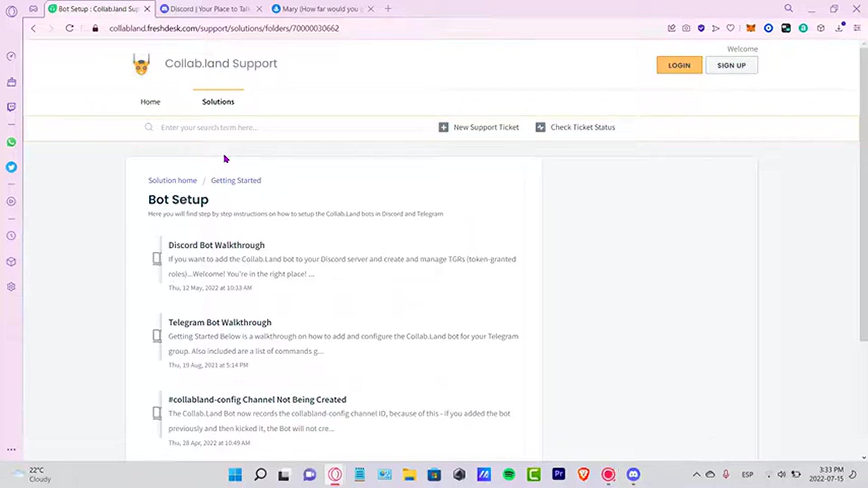This screenshot has height=488, width=868.
Task: Click the site padlock security icon
Action: pos(95,28)
